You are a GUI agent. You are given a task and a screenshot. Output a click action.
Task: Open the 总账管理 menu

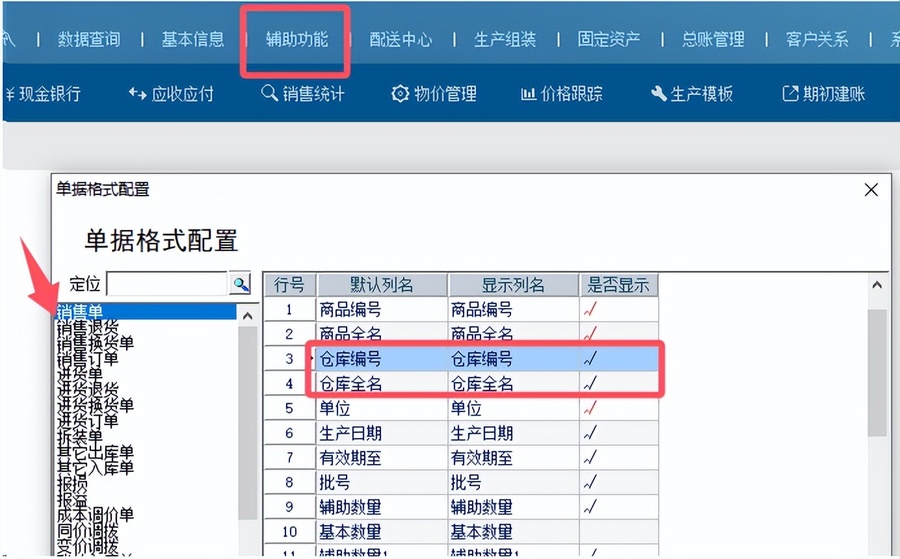coord(713,39)
